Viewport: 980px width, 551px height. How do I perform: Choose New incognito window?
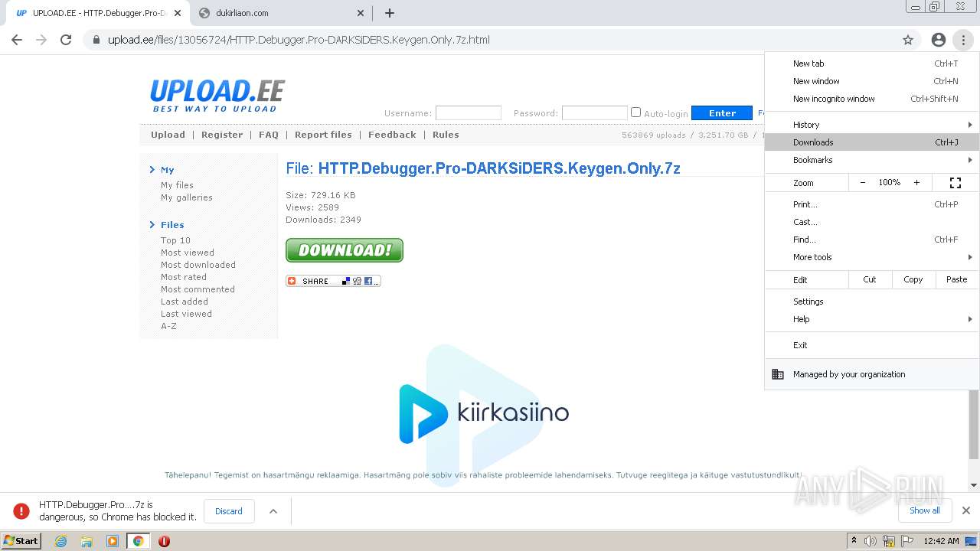coord(871,99)
